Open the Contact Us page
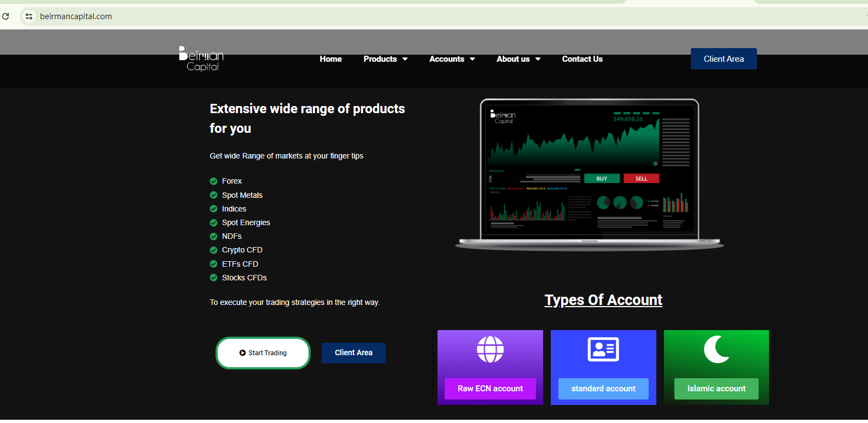868x423 pixels. pos(582,59)
